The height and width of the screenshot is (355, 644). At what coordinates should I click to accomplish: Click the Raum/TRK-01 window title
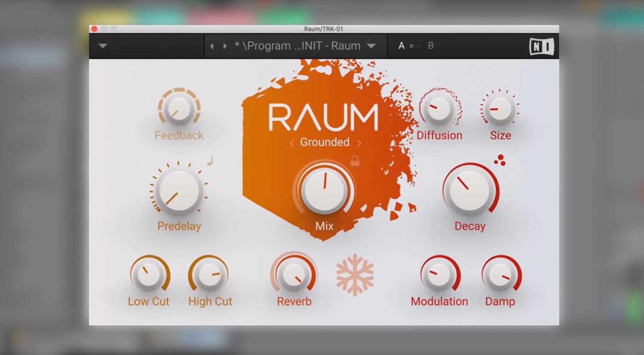point(324,29)
